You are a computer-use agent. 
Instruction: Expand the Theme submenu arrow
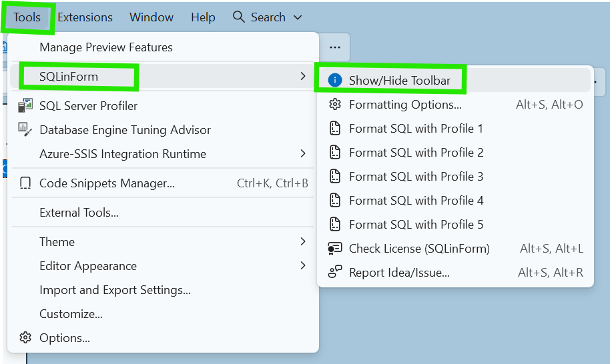(303, 241)
